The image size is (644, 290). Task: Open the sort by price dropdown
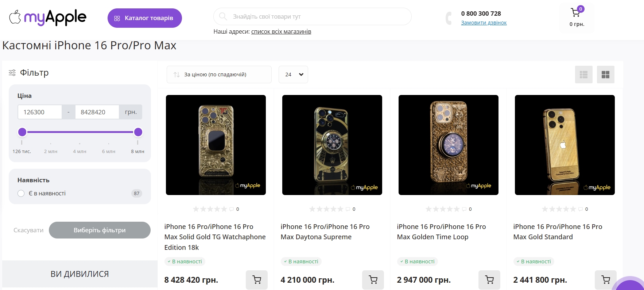coord(219,75)
